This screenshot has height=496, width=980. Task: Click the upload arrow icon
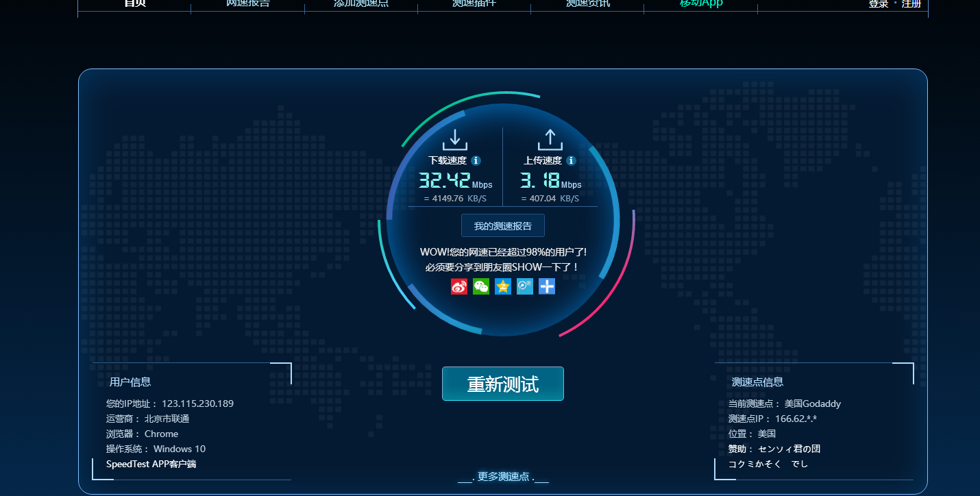click(550, 139)
